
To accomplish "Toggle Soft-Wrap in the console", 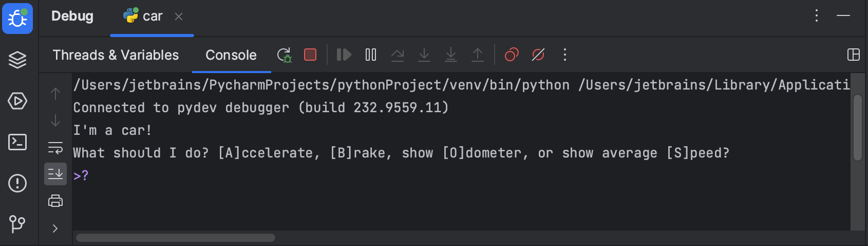I will coord(55,148).
